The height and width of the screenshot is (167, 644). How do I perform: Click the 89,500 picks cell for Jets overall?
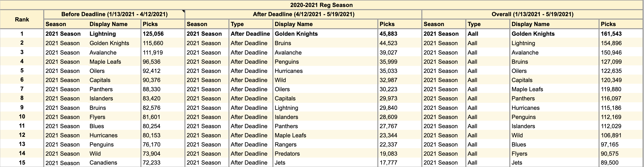[x=621, y=163]
